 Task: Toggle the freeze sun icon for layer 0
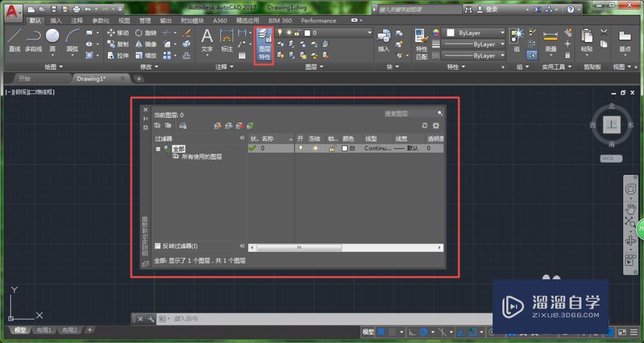tap(316, 148)
